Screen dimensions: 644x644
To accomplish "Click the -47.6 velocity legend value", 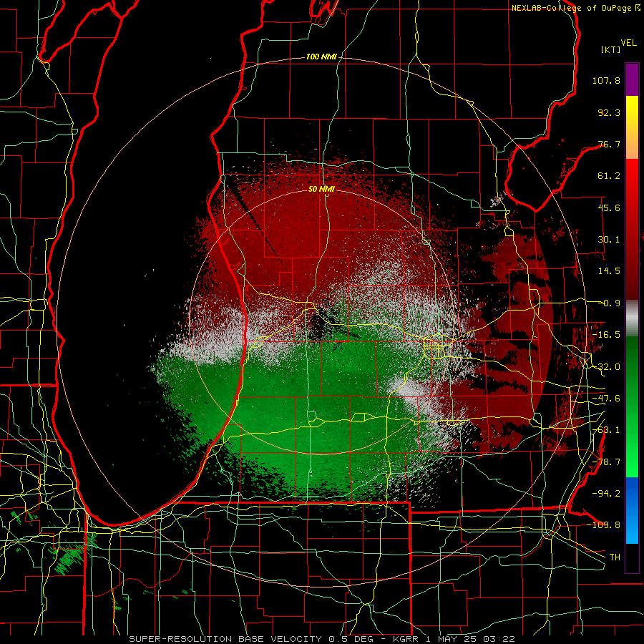I will point(606,399).
